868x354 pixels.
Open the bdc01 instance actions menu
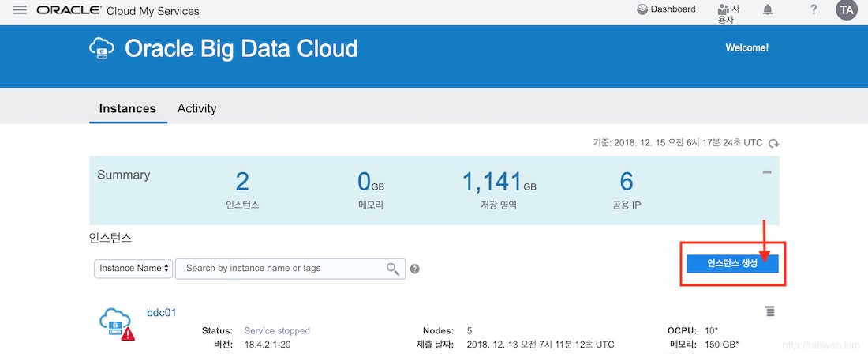tap(769, 311)
